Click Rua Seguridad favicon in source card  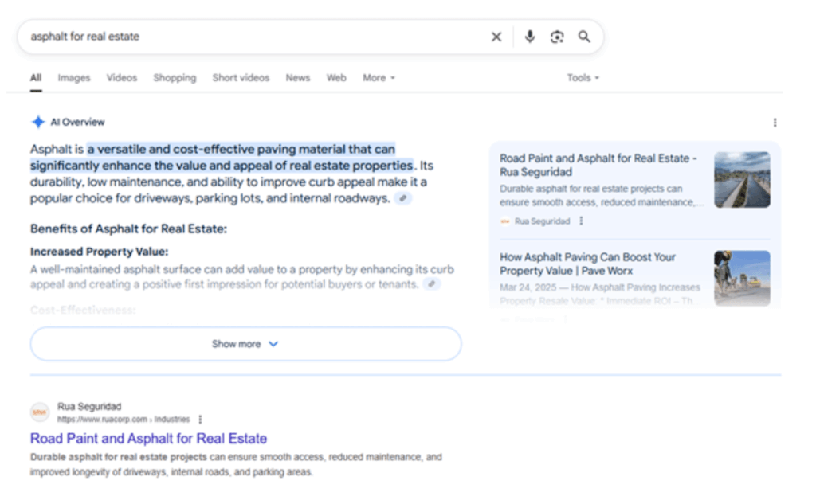pos(504,221)
